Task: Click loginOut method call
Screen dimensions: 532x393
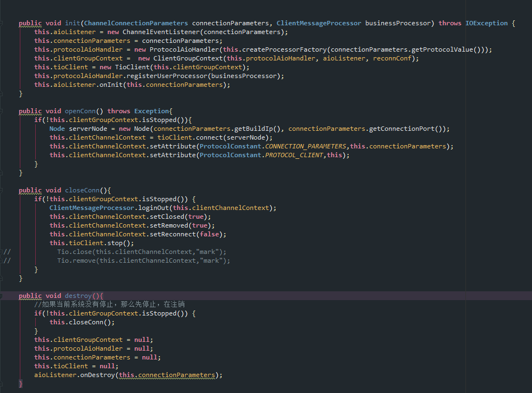Action: 153,208
